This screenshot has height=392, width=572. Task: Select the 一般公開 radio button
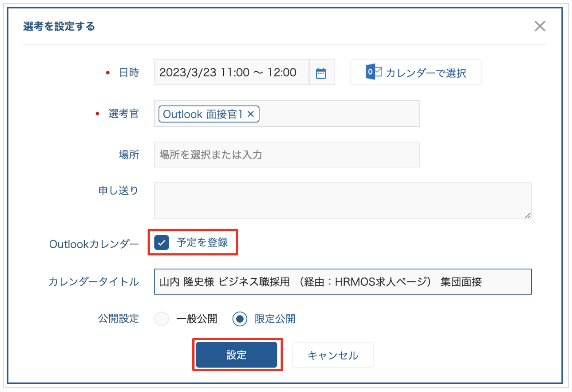click(162, 319)
